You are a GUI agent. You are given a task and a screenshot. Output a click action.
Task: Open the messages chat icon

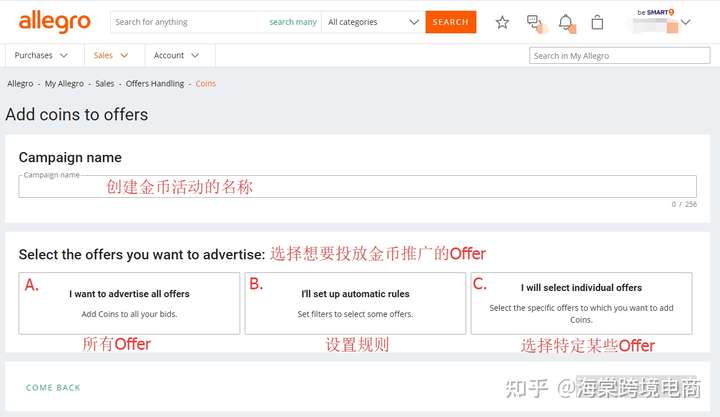[534, 22]
